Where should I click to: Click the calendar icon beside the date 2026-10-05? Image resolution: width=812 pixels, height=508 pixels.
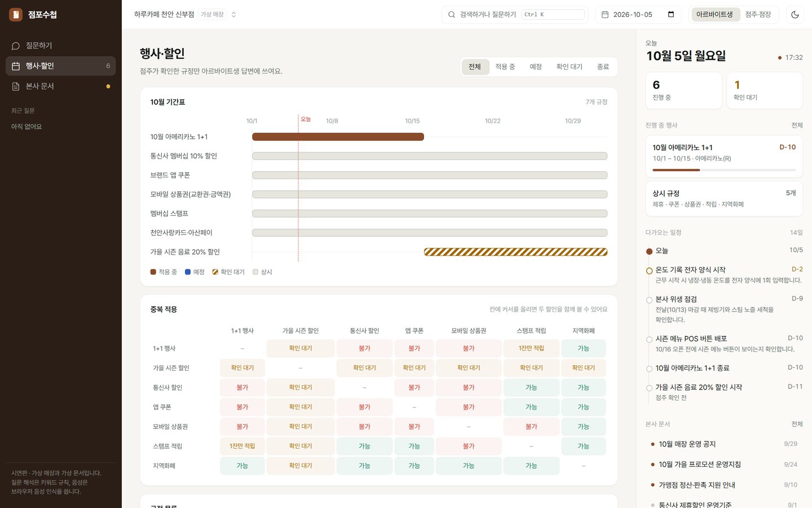605,15
